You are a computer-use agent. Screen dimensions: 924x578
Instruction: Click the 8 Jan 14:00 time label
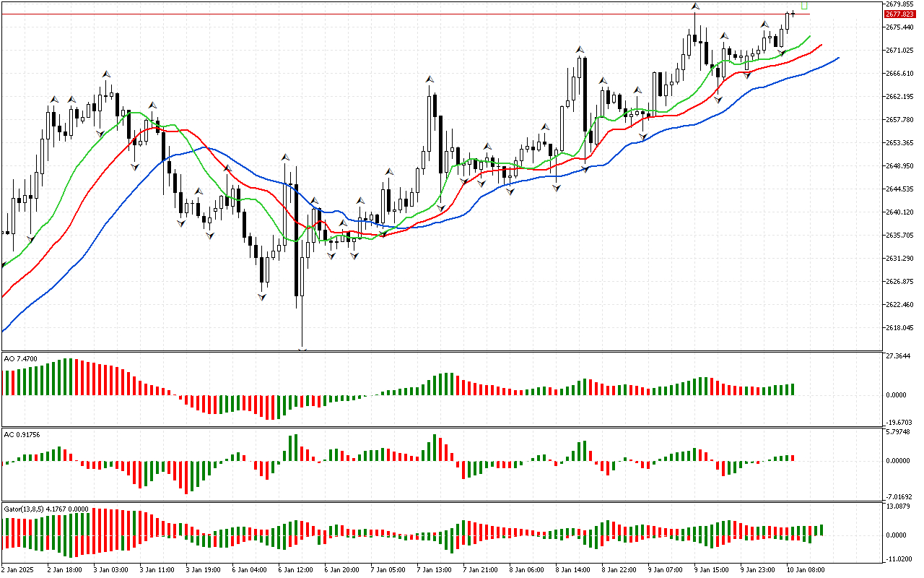point(574,569)
